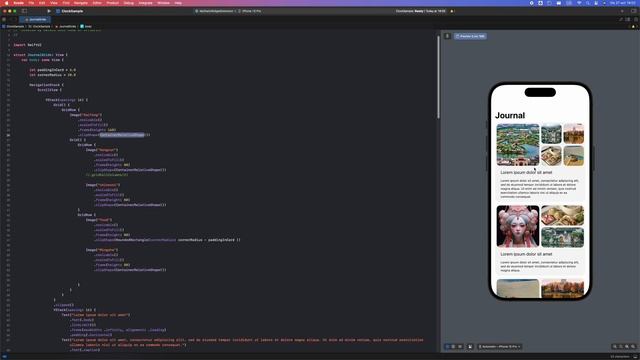The image size is (640, 360).
Task: Click the plus Library button in toolbar
Action: [622, 11]
